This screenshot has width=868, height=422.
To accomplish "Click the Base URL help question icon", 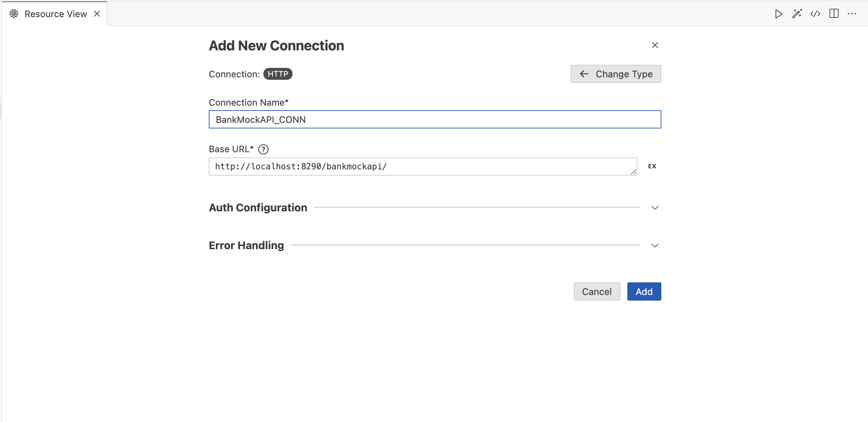I will [263, 149].
